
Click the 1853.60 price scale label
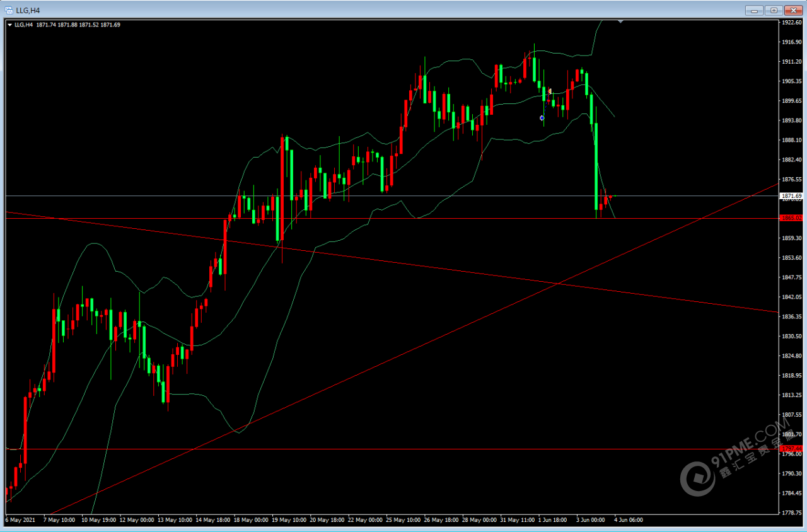(791, 258)
